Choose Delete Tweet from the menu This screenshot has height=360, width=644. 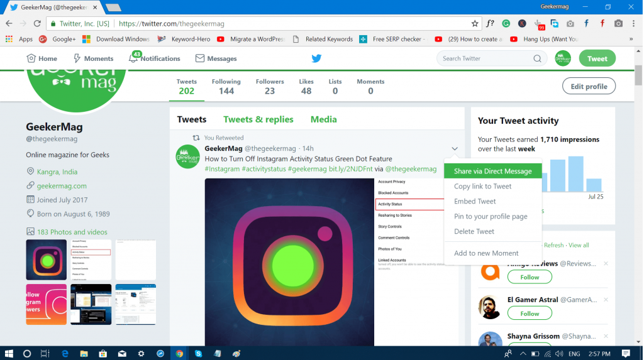pyautogui.click(x=493, y=231)
